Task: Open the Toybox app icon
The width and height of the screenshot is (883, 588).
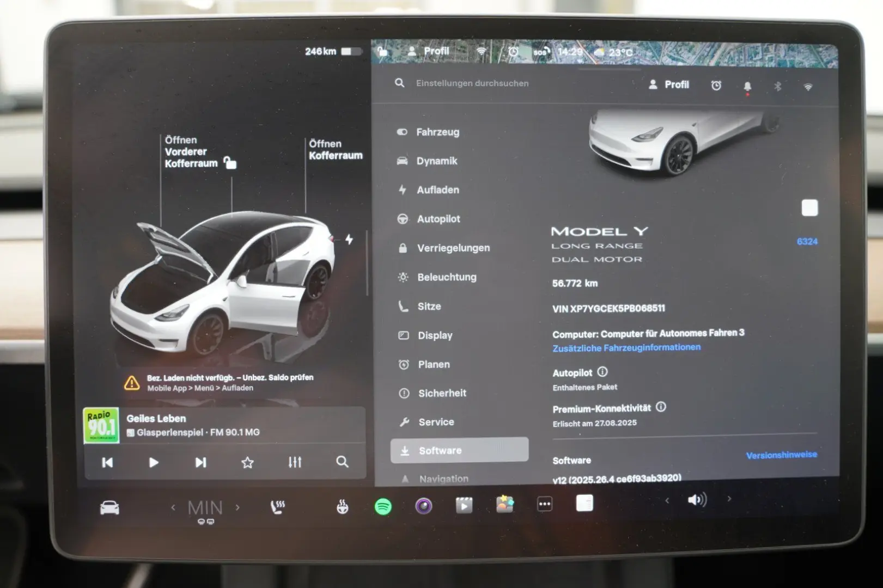Action: 505,504
